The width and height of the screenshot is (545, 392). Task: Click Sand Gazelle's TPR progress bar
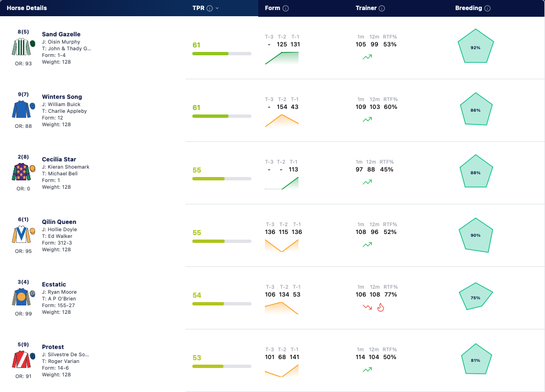click(x=222, y=54)
